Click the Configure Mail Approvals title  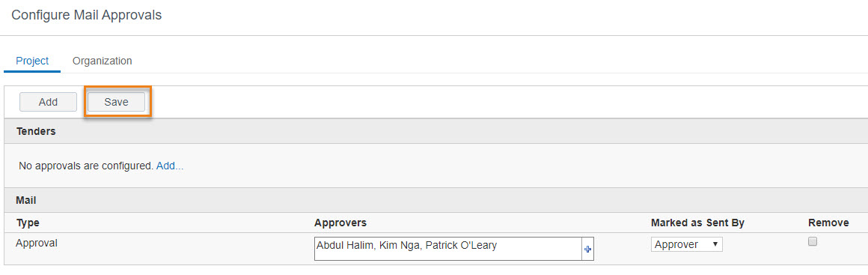pyautogui.click(x=86, y=15)
